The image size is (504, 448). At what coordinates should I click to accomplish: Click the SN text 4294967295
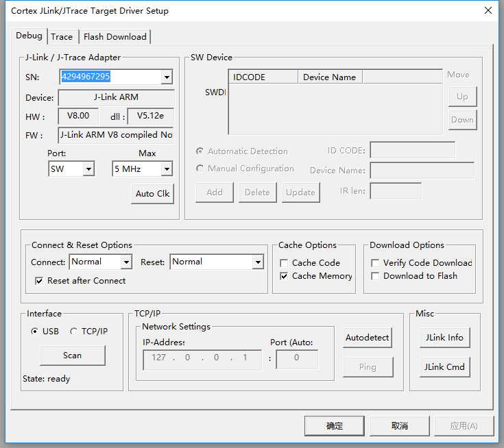click(x=86, y=77)
